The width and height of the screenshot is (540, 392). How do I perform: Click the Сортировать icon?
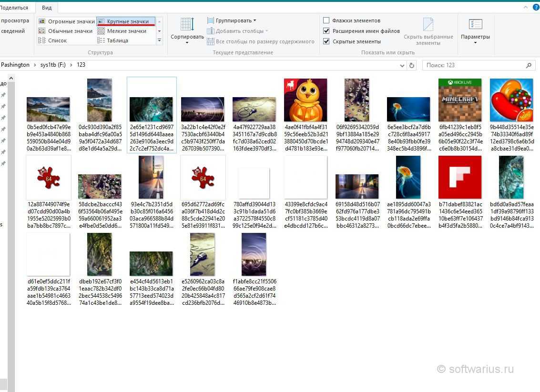tap(187, 25)
